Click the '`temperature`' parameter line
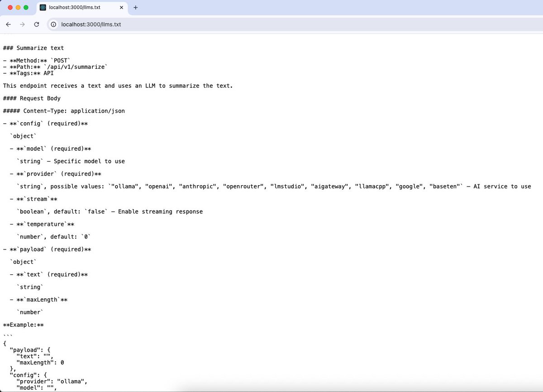The image size is (543, 392). (42, 224)
